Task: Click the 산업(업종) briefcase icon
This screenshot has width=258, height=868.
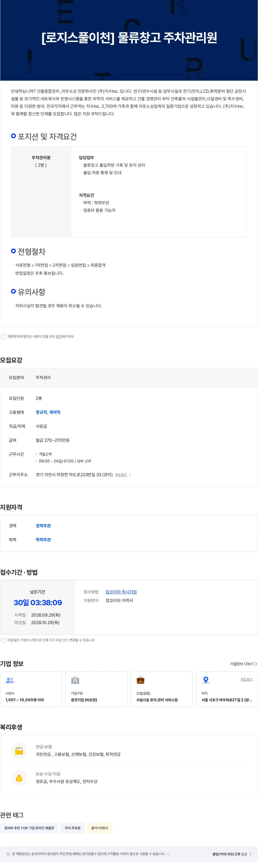Action: pyautogui.click(x=141, y=680)
